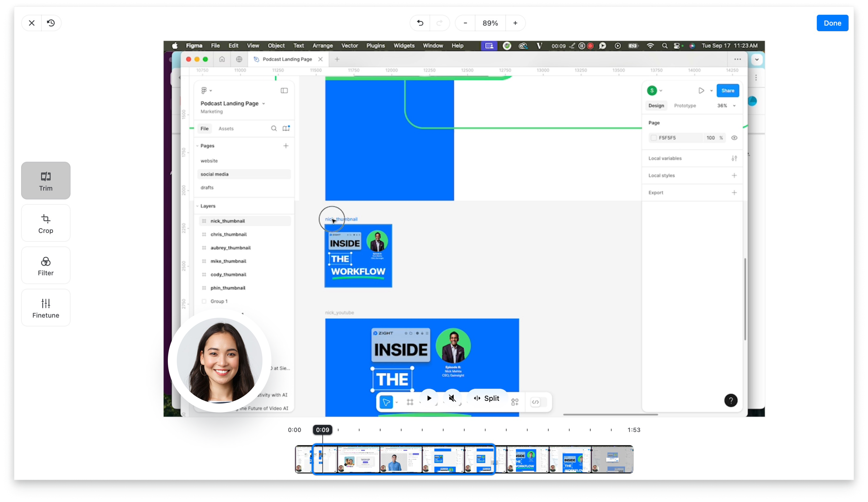The image size is (868, 502).
Task: Open the Finetune adjustments
Action: 46,308
